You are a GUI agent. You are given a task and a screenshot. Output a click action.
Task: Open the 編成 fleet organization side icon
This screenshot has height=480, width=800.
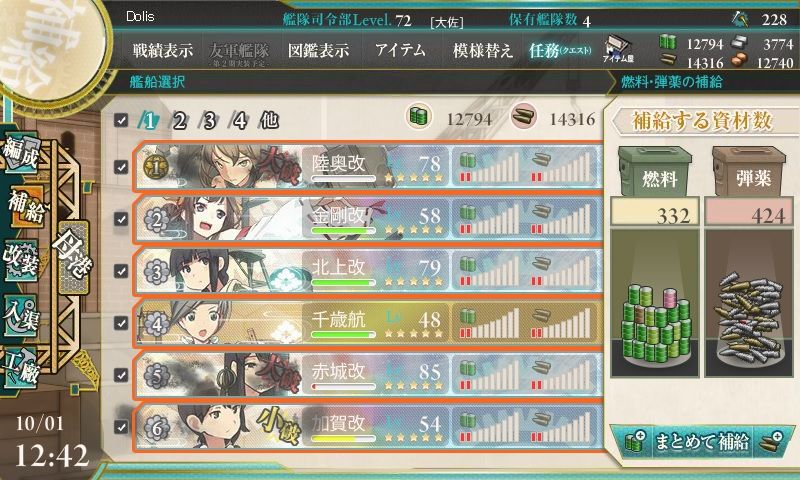[x=21, y=153]
